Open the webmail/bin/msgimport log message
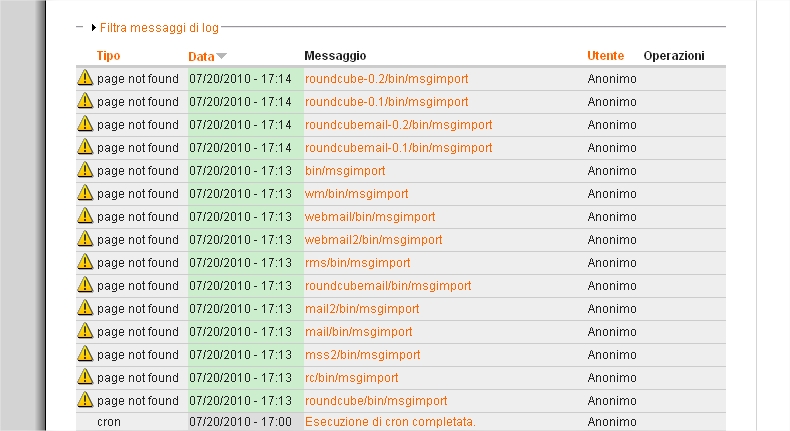The image size is (790, 431). pyautogui.click(x=370, y=217)
